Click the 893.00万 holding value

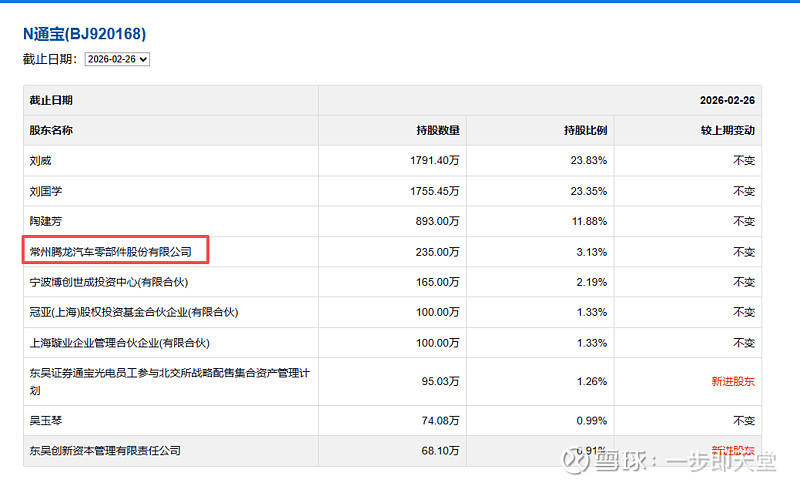pyautogui.click(x=437, y=221)
